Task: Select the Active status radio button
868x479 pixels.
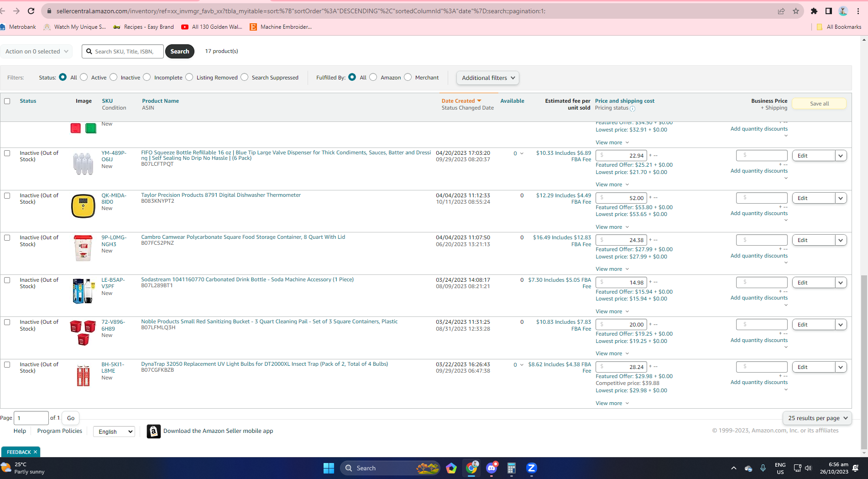Action: coord(84,77)
